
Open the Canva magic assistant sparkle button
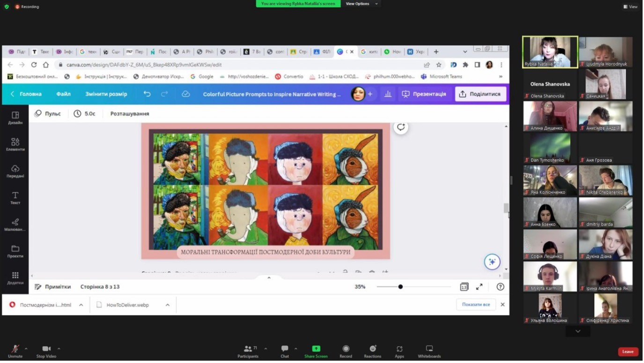[x=492, y=262]
